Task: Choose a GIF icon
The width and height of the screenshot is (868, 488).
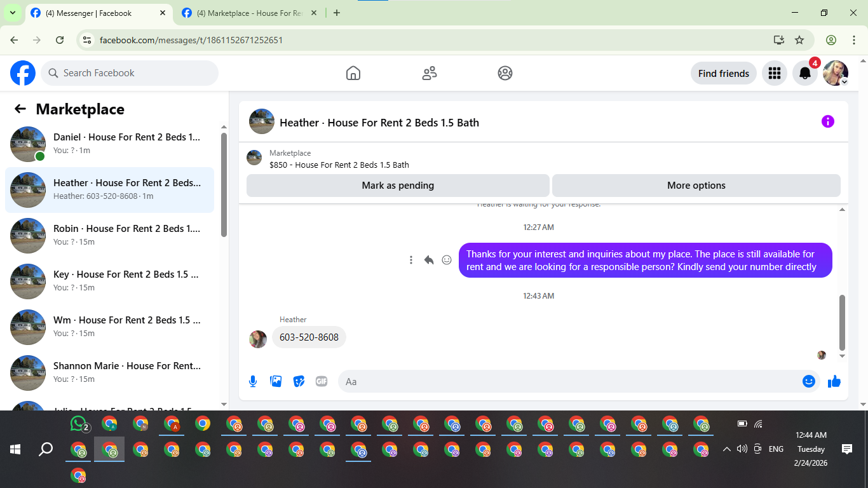Action: coord(322,381)
